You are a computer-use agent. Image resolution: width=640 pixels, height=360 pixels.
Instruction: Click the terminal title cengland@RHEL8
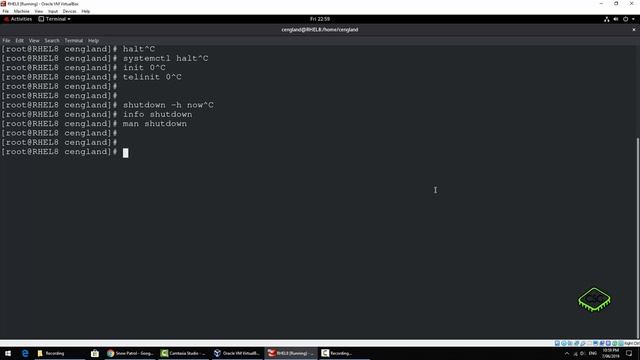pyautogui.click(x=320, y=29)
